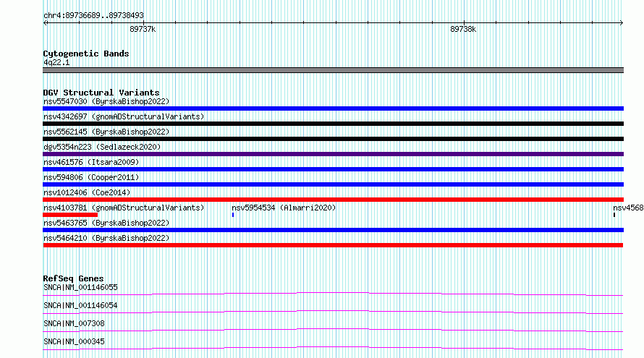Screen dimensions: 644x358
Task: Click label nsv5954534 (Almarri2020)
Action: coord(284,208)
